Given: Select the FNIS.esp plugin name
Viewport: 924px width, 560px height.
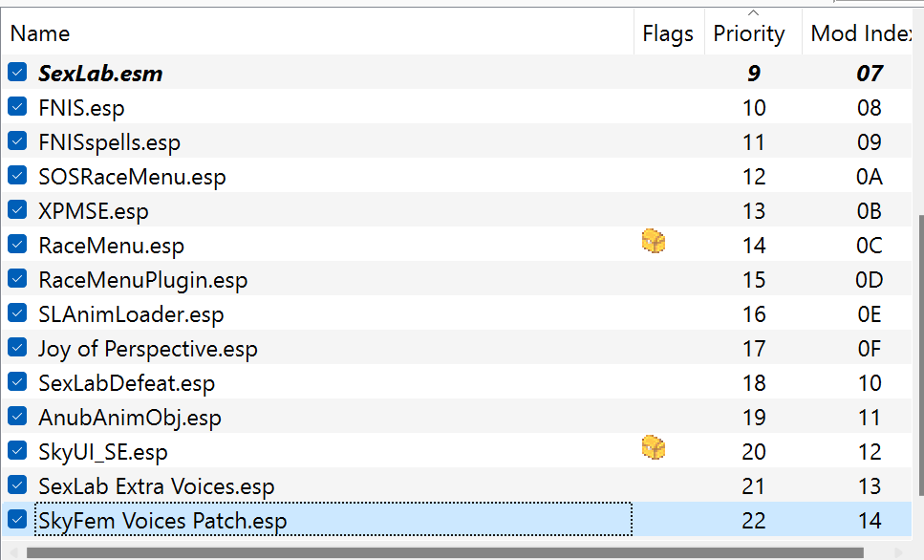Looking at the screenshot, I should 81,108.
